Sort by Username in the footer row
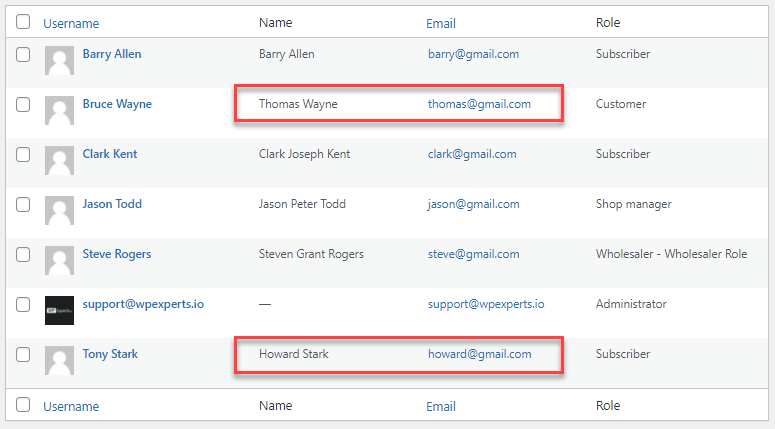The height and width of the screenshot is (429, 775). point(71,406)
